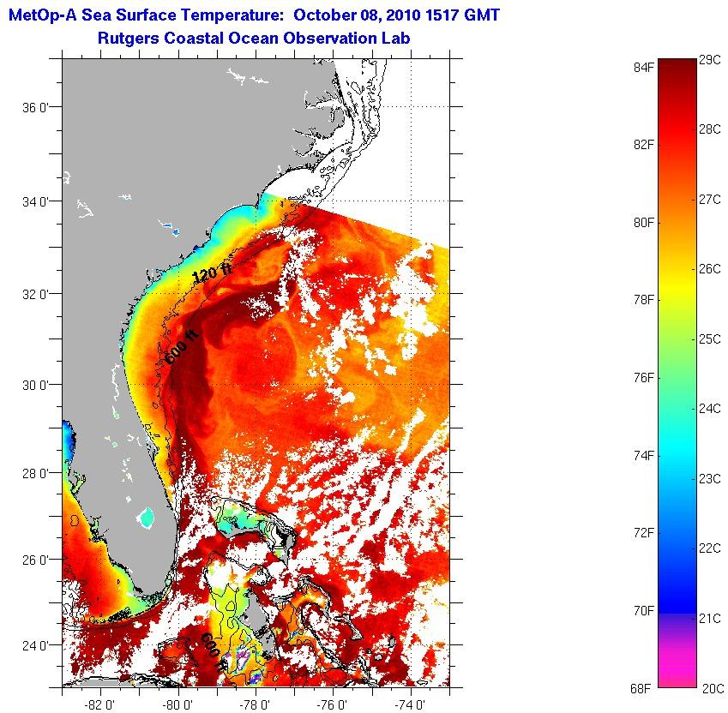Select the 34 0' latitude label
This screenshot has height=713, width=728.
coord(35,202)
